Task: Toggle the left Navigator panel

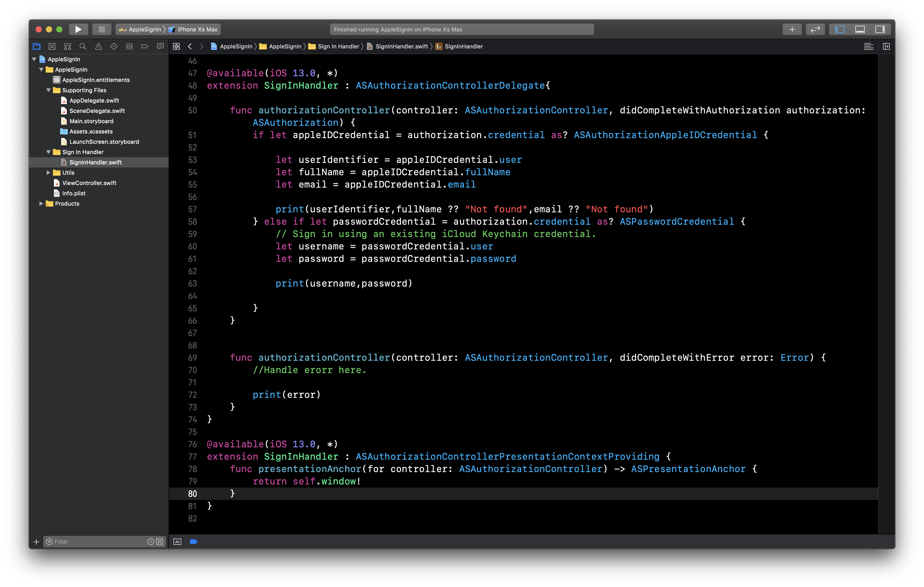Action: coord(840,29)
